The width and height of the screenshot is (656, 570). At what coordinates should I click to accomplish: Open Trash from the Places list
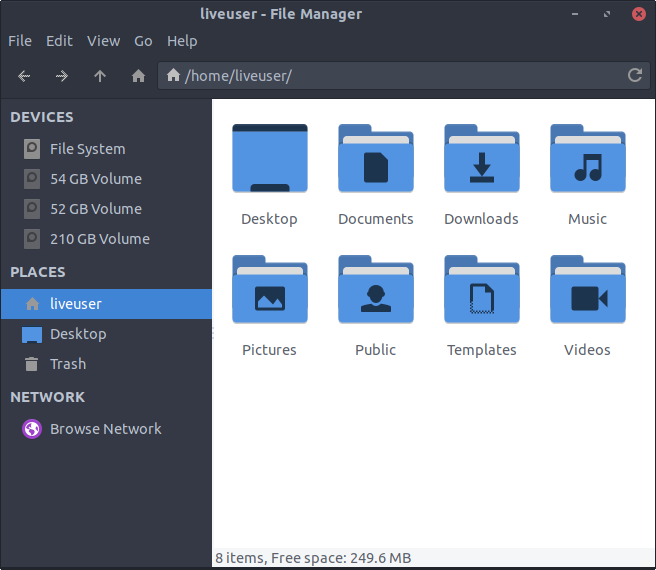(67, 364)
